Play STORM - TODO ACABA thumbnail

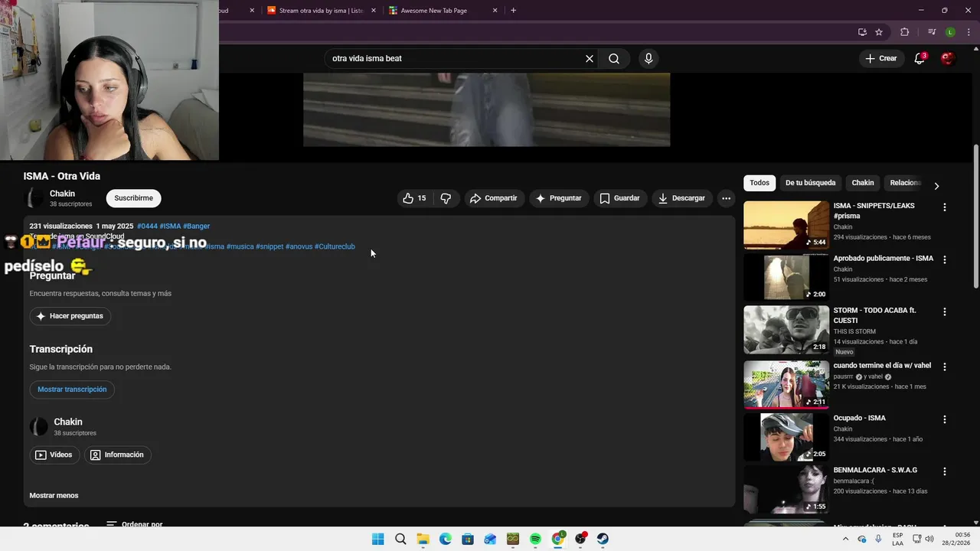(x=786, y=330)
